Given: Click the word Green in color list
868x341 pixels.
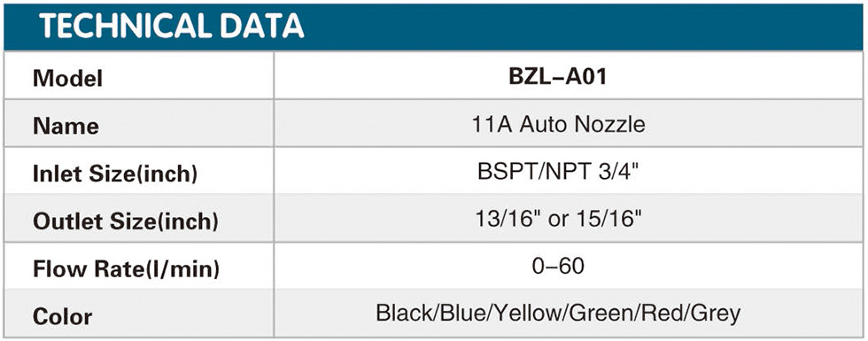Looking at the screenshot, I should tap(597, 314).
